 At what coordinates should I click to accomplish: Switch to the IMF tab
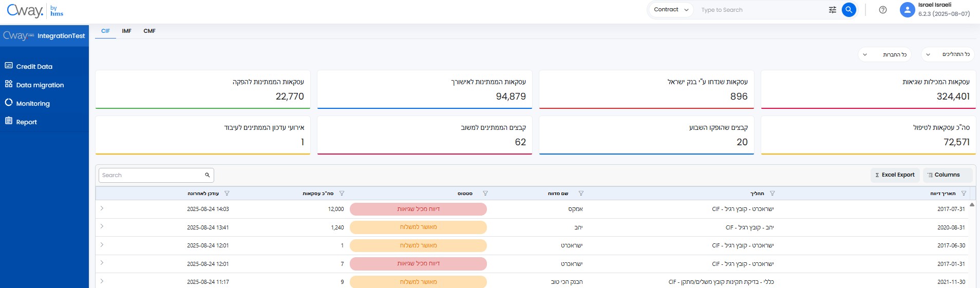click(x=126, y=31)
